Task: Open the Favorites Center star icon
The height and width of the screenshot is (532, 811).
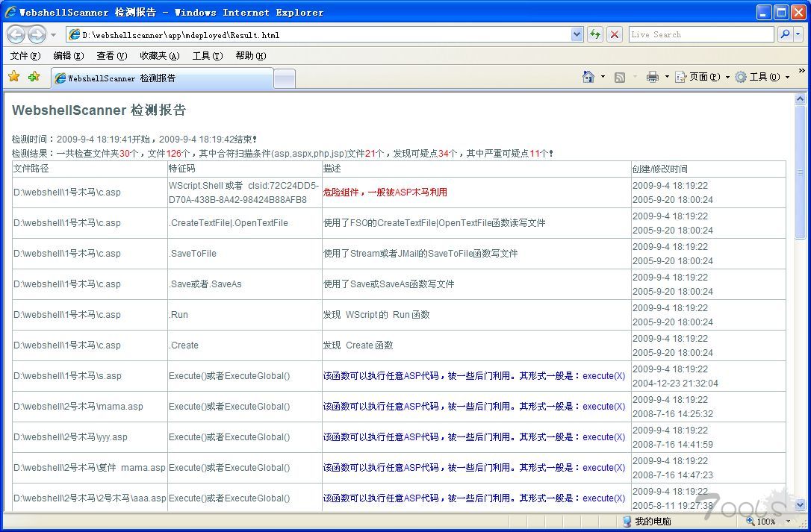Action: [14, 77]
